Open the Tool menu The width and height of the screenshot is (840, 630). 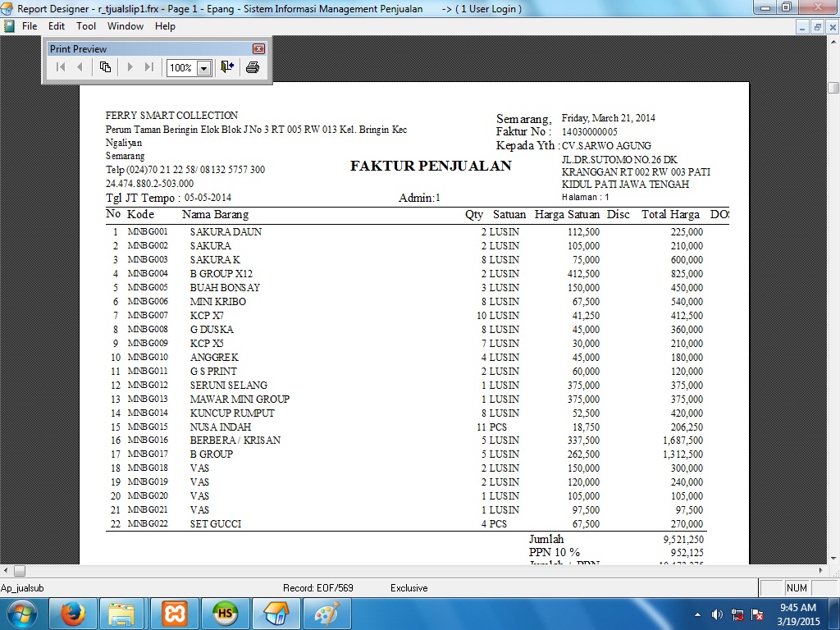pyautogui.click(x=86, y=26)
